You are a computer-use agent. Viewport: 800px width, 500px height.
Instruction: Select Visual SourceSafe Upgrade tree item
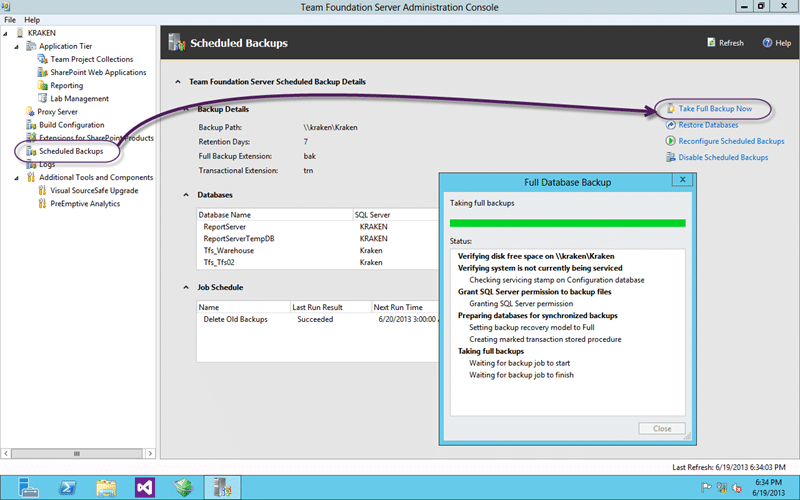click(94, 191)
